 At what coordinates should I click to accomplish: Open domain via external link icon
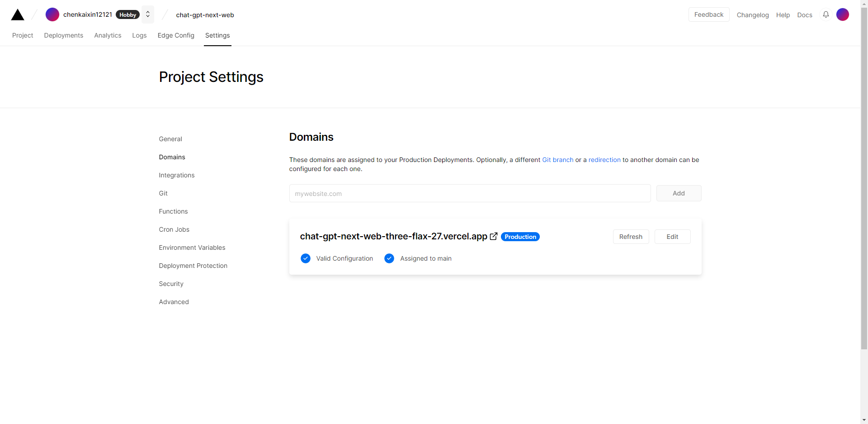494,236
